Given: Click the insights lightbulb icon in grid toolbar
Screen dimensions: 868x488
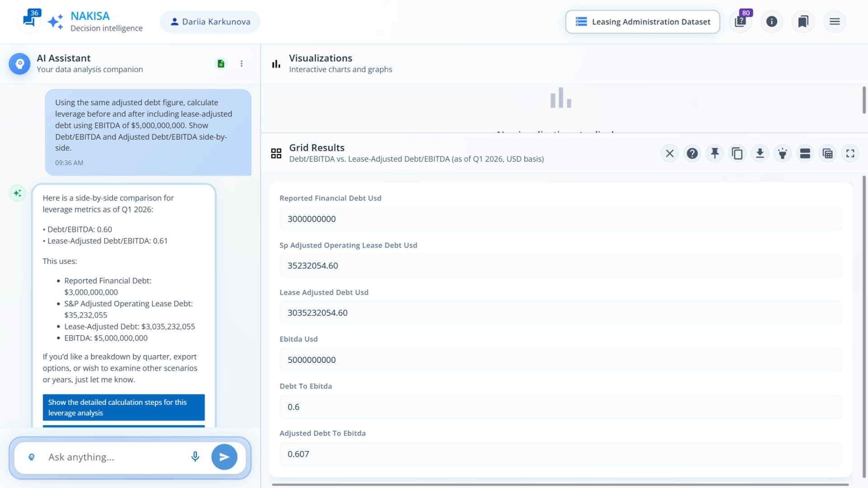Looking at the screenshot, I should 783,154.
